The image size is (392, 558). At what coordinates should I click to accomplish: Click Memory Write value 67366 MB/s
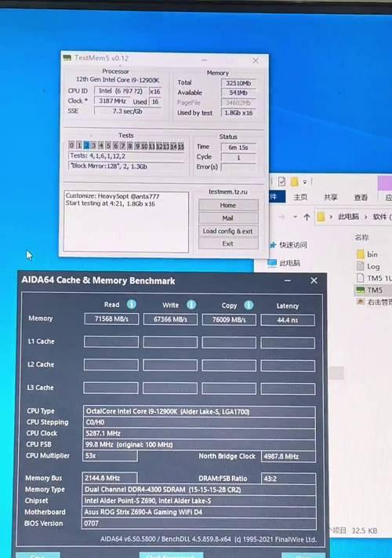tap(170, 319)
